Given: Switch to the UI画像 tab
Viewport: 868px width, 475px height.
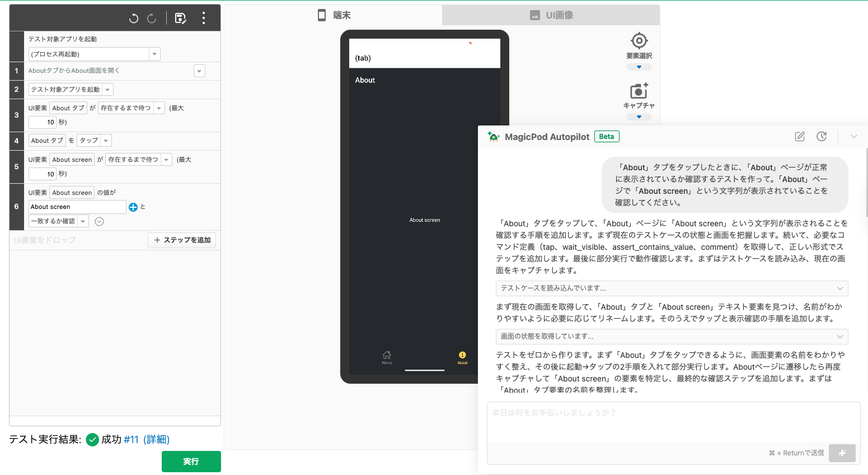Looking at the screenshot, I should pyautogui.click(x=551, y=15).
